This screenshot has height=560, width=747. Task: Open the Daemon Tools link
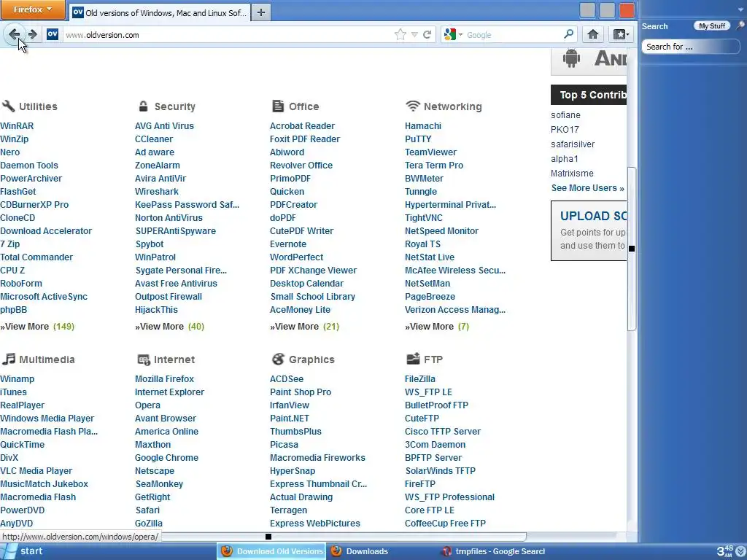click(x=29, y=166)
